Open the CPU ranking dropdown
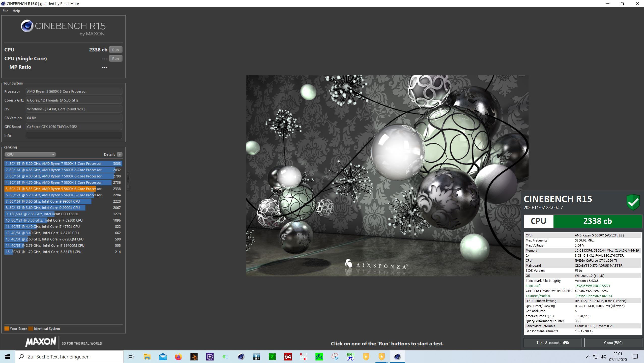This screenshot has width=644, height=363. pos(30,154)
